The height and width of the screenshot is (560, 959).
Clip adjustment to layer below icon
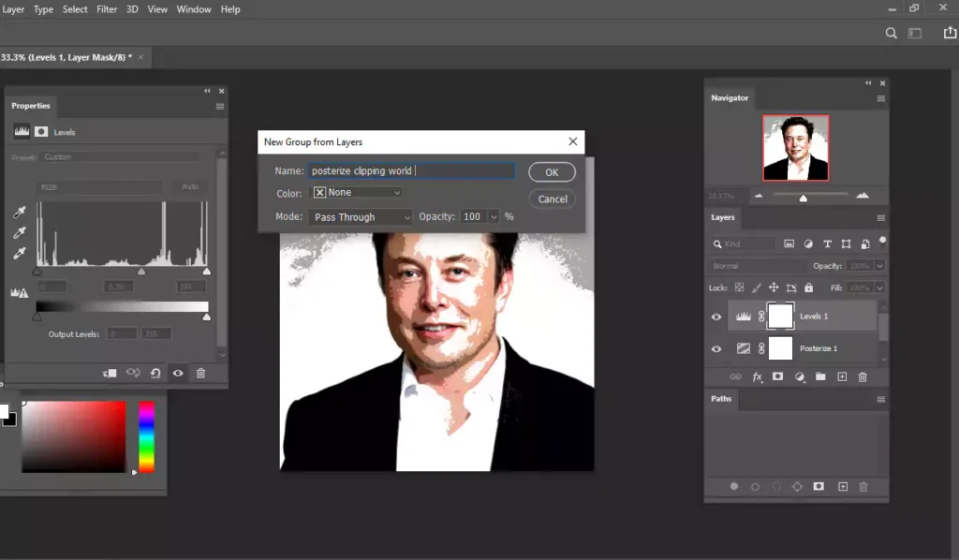[x=111, y=373]
